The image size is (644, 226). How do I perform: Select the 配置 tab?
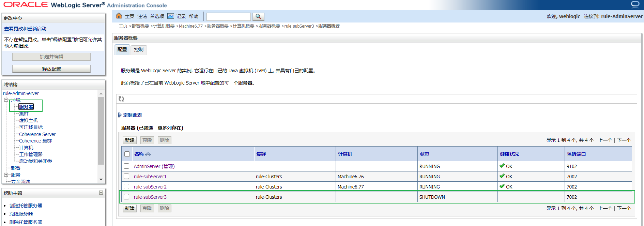point(122,50)
